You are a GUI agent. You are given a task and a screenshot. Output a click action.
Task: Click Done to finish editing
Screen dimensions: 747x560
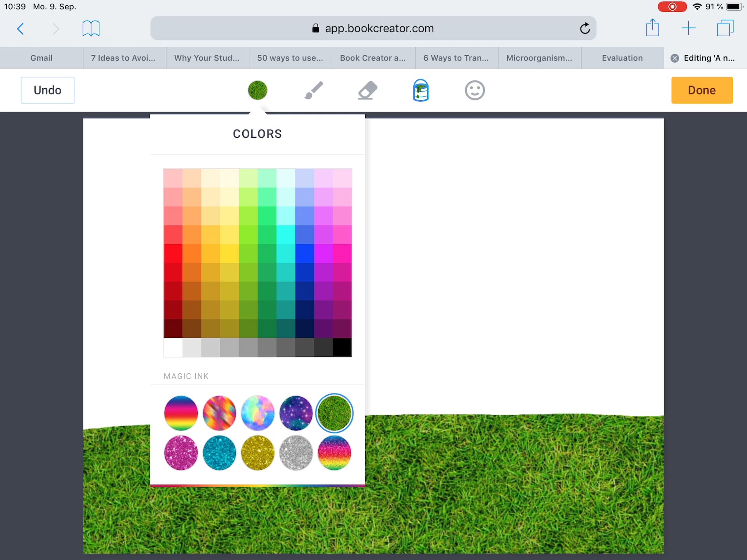702,90
